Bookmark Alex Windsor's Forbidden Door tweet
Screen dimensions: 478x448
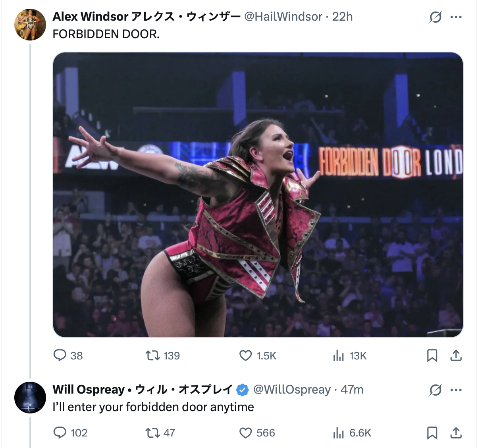[432, 355]
